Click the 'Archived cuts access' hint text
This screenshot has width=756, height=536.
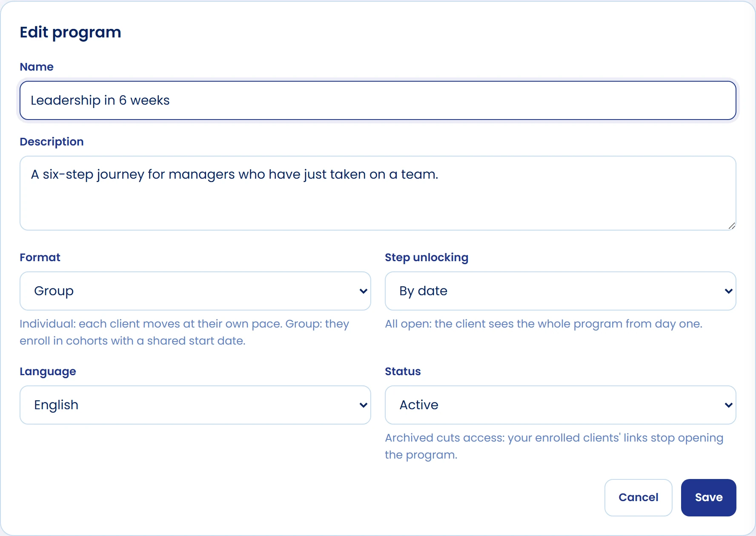click(x=554, y=446)
